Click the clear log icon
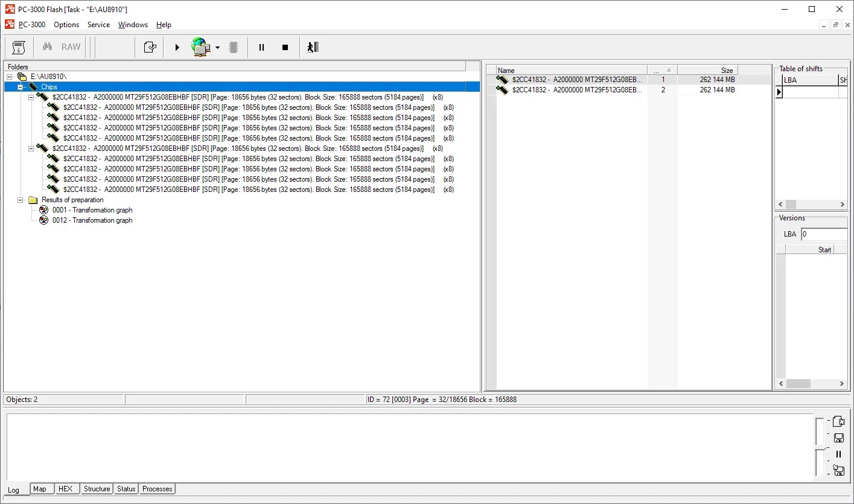 (838, 421)
